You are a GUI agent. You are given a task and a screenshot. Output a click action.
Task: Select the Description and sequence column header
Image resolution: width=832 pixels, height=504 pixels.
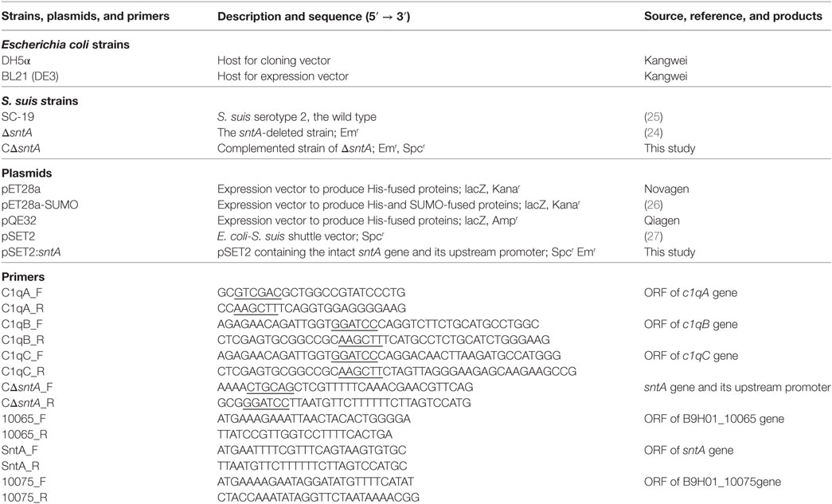pyautogui.click(x=314, y=17)
